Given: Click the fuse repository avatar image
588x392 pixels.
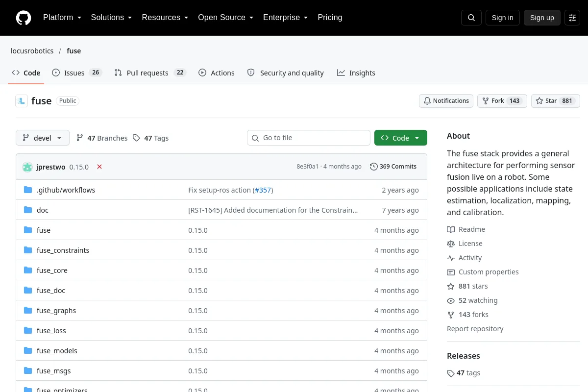Looking at the screenshot, I should pos(22,101).
